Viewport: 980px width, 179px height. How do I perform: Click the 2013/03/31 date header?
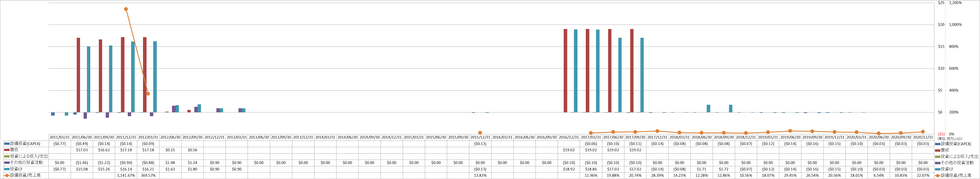(237, 137)
